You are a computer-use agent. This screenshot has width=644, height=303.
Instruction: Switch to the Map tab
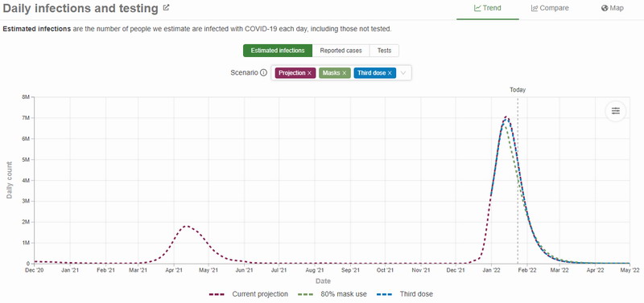[613, 8]
